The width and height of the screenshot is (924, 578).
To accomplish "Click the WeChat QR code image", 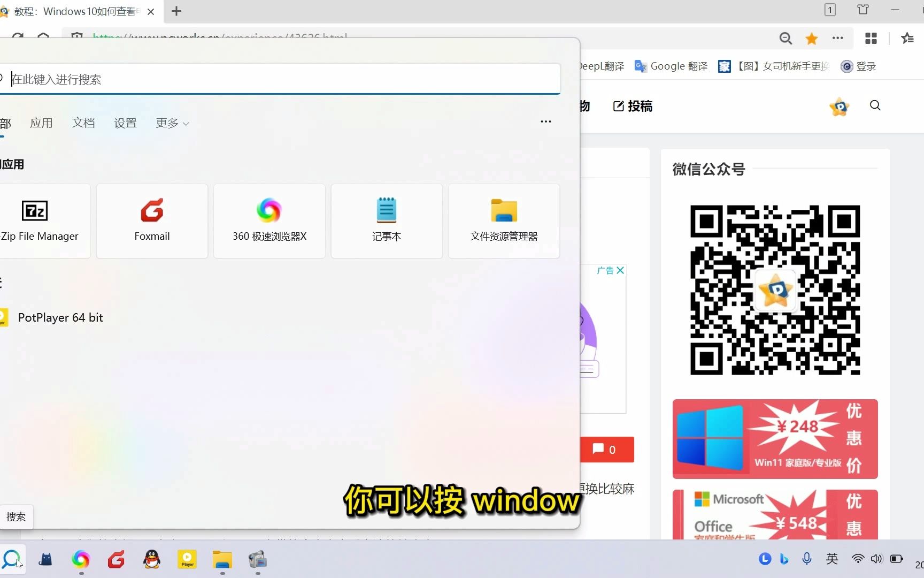I will (x=775, y=290).
